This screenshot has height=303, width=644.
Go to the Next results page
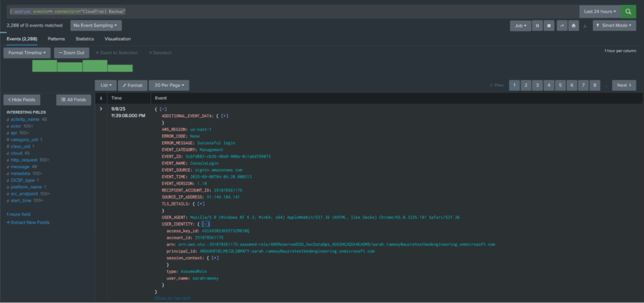[x=624, y=85]
